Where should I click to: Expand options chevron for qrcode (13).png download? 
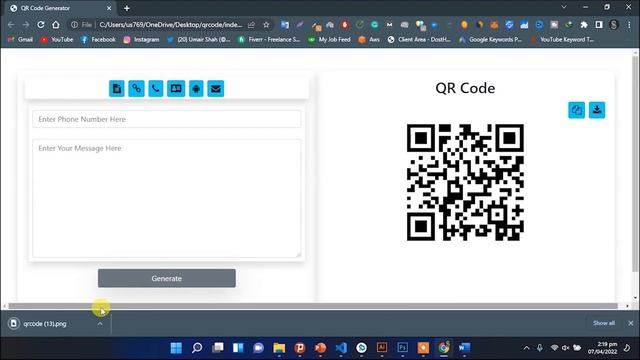(x=100, y=324)
